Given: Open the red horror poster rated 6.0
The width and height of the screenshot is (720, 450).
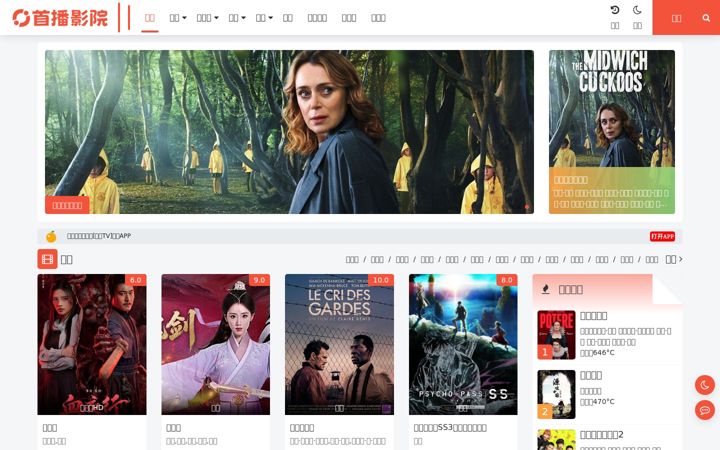Looking at the screenshot, I should click(x=92, y=344).
